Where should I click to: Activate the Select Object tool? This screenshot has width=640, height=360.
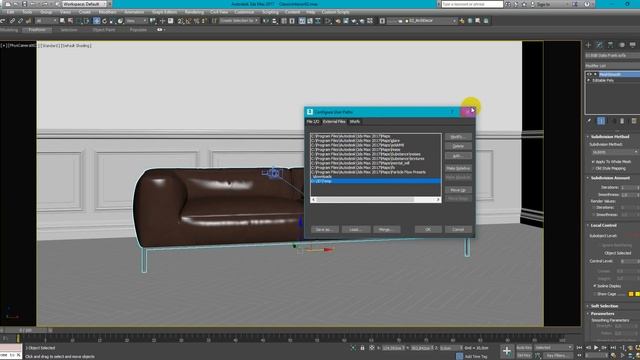click(x=62, y=21)
